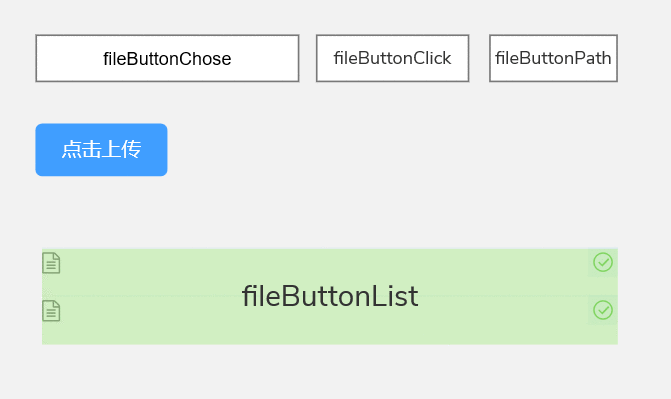Viewport: 671px width, 399px height.
Task: Open the lower file via its page icon
Action: [51, 310]
